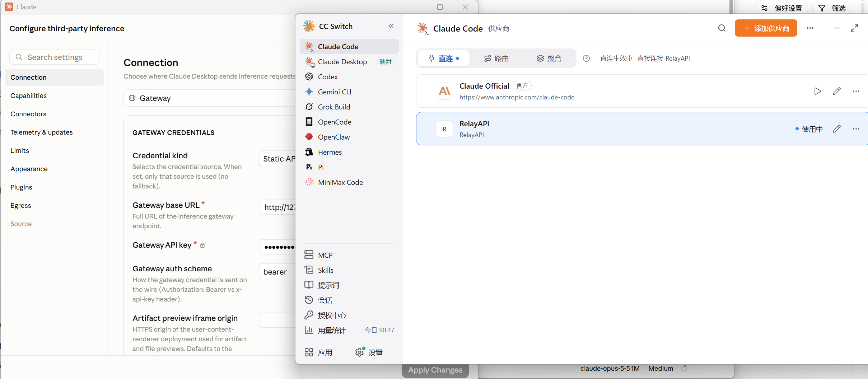Show help for direct connection mode

coord(586,59)
